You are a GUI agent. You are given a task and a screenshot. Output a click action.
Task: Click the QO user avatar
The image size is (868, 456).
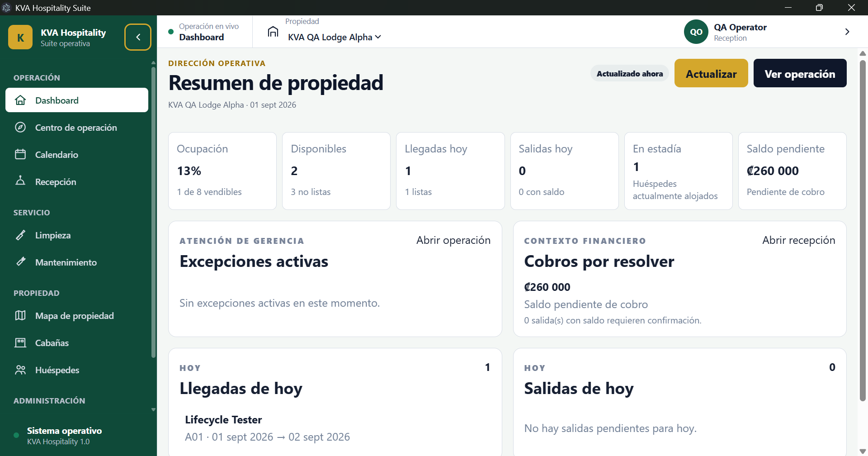(x=696, y=32)
